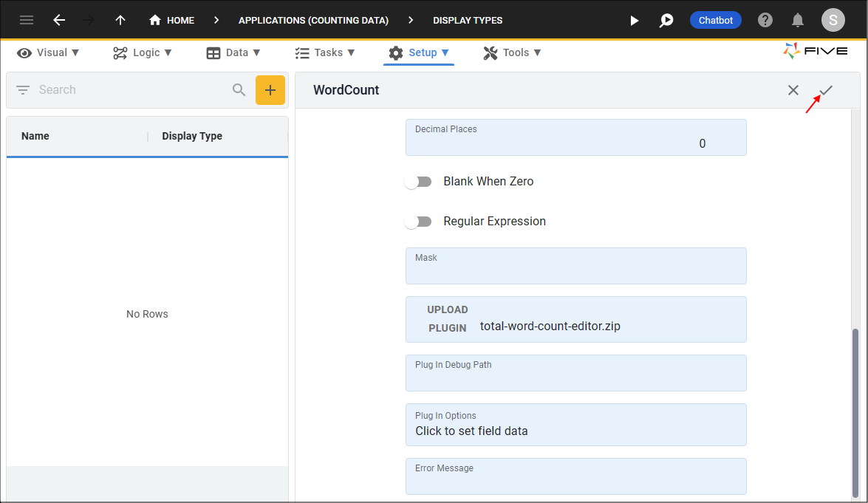Viewport: 868px width, 503px height.
Task: Click the Upload Plugin button
Action: (448, 319)
